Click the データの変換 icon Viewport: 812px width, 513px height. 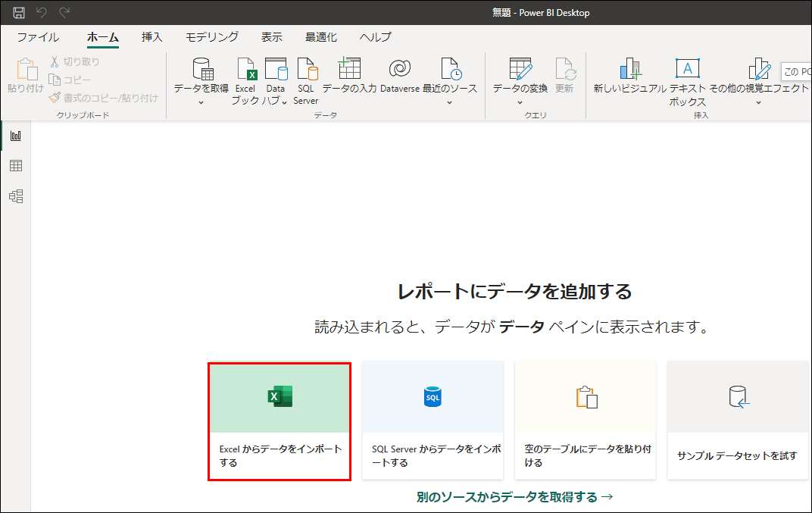tap(520, 69)
